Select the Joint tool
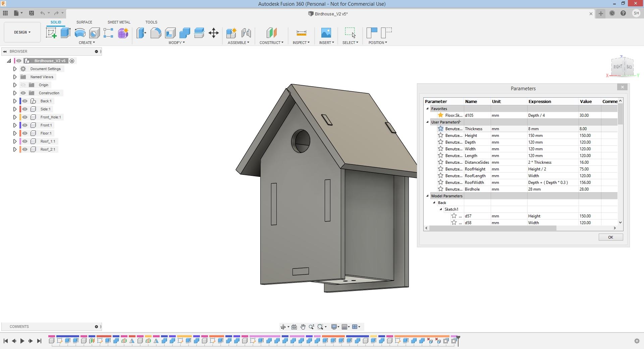644x349 pixels. (246, 33)
